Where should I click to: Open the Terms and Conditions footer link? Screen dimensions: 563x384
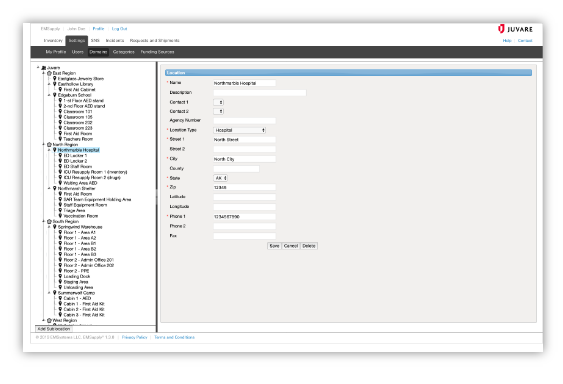coord(175,337)
